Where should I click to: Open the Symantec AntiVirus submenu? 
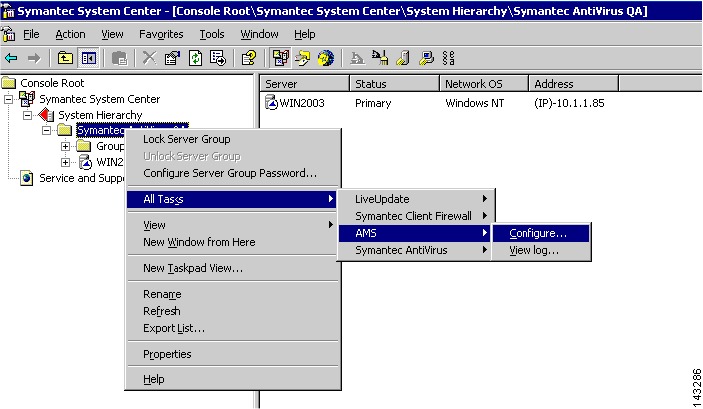pyautogui.click(x=416, y=250)
